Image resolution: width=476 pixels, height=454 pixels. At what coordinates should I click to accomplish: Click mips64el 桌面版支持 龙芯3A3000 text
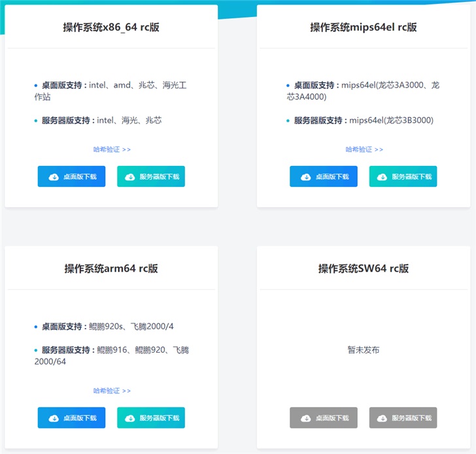[x=363, y=91]
